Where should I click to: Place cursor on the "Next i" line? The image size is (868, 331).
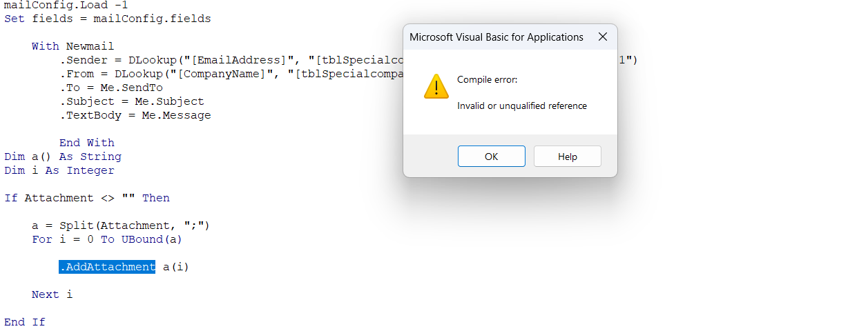point(52,294)
